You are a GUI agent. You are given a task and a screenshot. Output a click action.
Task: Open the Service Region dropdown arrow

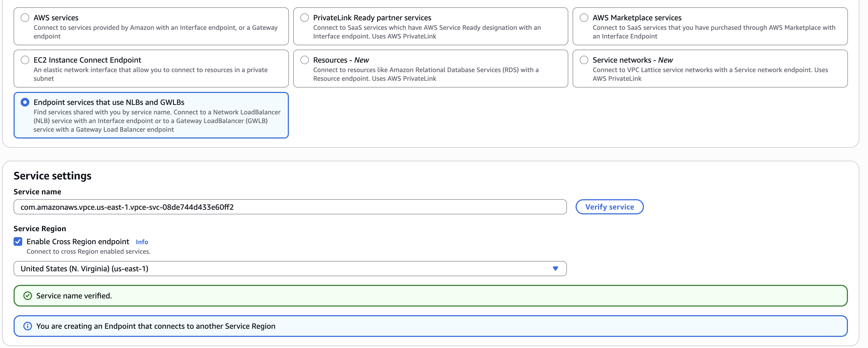555,269
